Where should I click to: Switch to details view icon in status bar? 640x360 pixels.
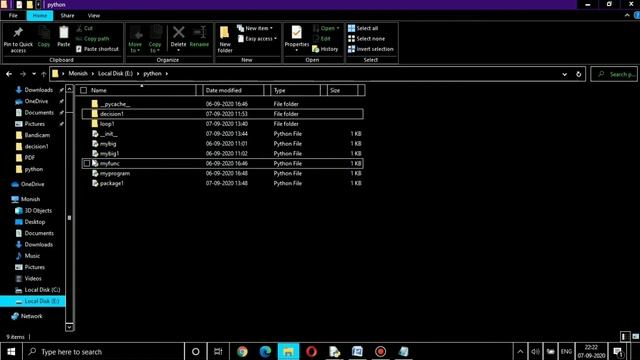click(x=625, y=336)
